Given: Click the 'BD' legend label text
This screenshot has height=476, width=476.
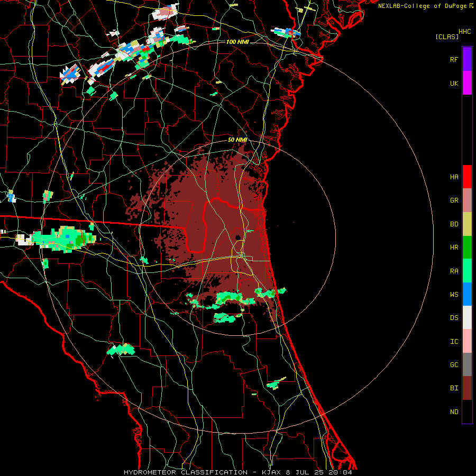Looking at the screenshot, I should [454, 224].
